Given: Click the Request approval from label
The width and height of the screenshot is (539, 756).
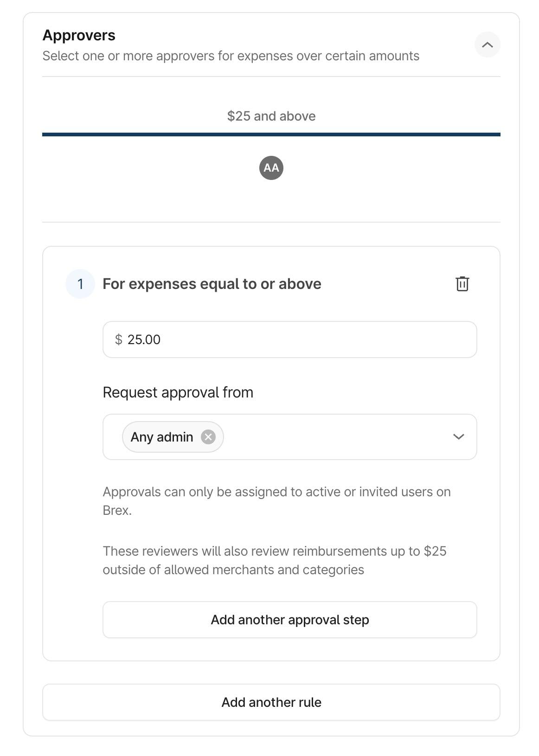Looking at the screenshot, I should [x=178, y=392].
